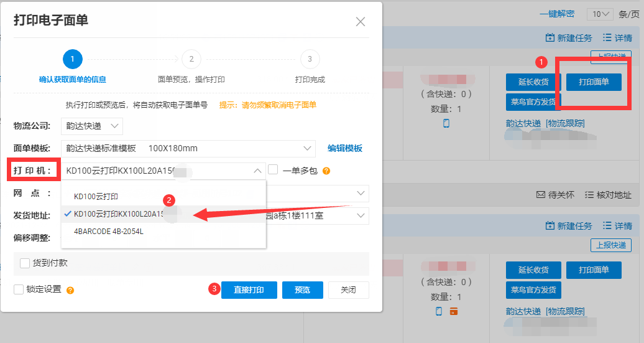
Task: Click 新建任务 in second order
Action: (569, 226)
